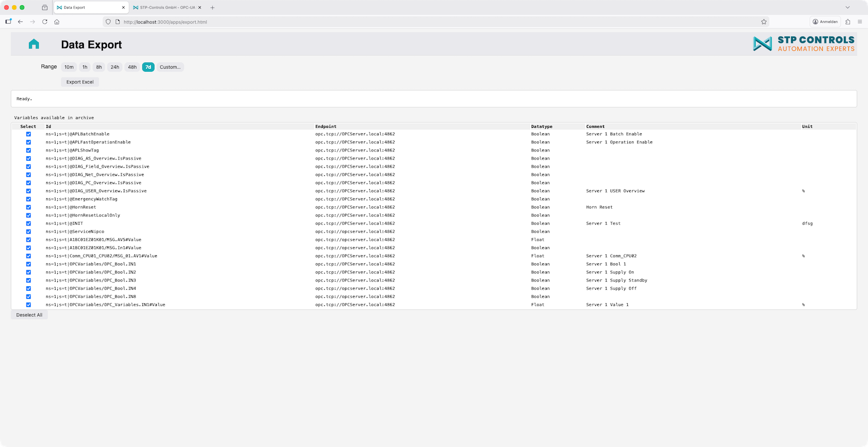Uncheck the @APLBatchEnable variable row
This screenshot has height=447, width=868.
28,134
